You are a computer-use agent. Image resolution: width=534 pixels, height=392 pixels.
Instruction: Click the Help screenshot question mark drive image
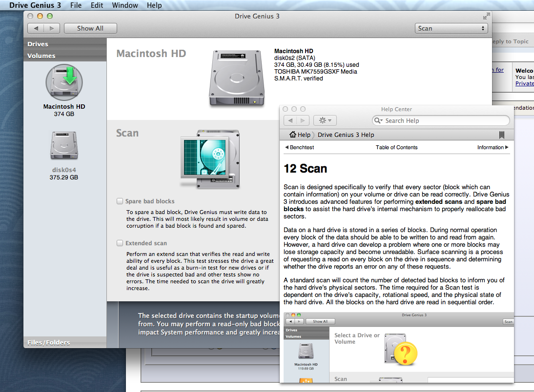[401, 350]
